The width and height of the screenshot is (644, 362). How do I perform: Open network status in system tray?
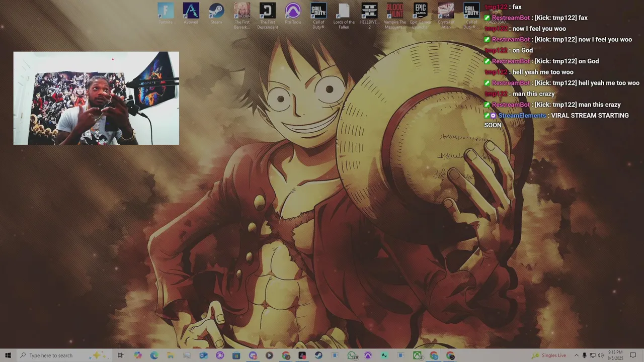592,355
